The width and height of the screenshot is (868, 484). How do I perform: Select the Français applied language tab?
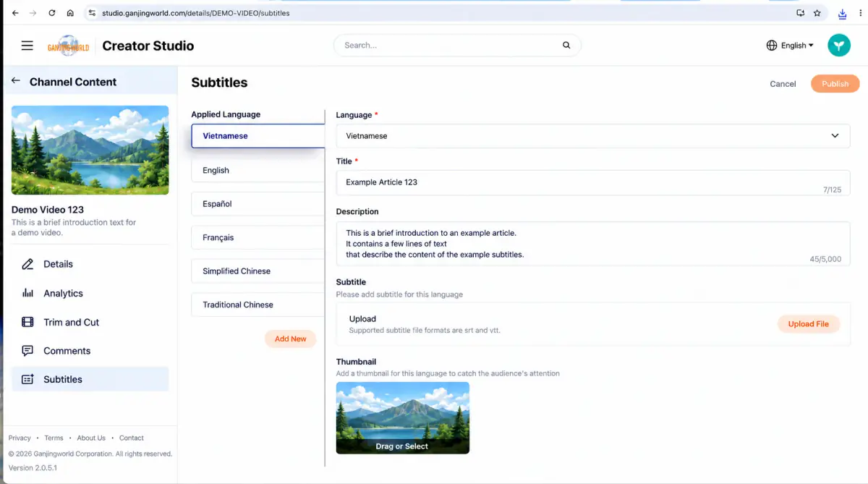pos(258,237)
